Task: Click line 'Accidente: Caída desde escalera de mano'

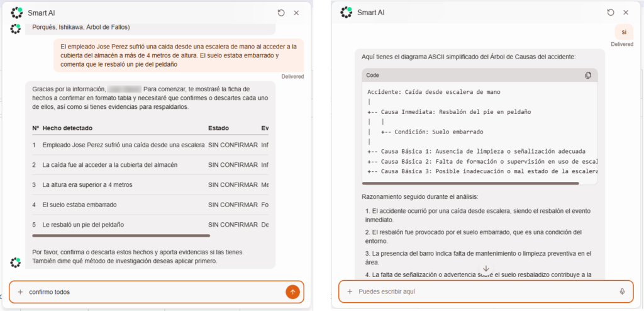Action: coord(434,92)
